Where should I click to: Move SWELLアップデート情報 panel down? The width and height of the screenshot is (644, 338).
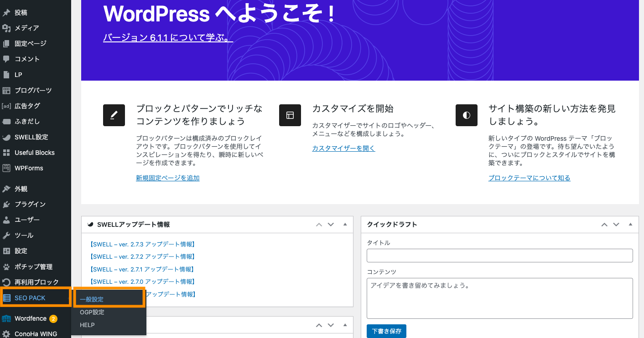click(331, 225)
